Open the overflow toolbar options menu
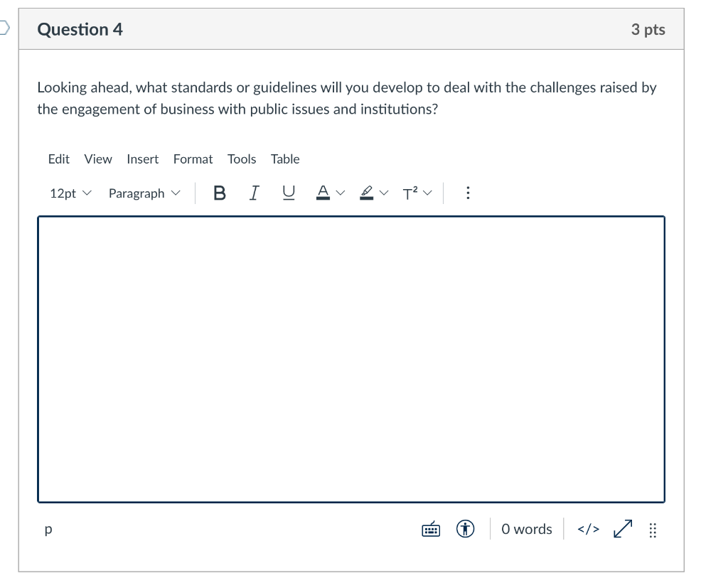Viewport: 728px width, 573px height. pos(468,193)
